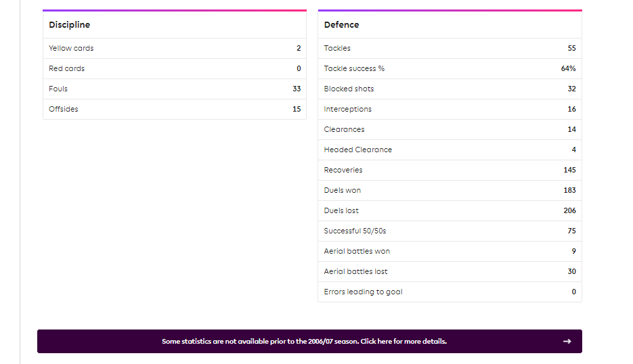The image size is (633, 364).
Task: Click the 'Clearances' row label
Action: 344,129
